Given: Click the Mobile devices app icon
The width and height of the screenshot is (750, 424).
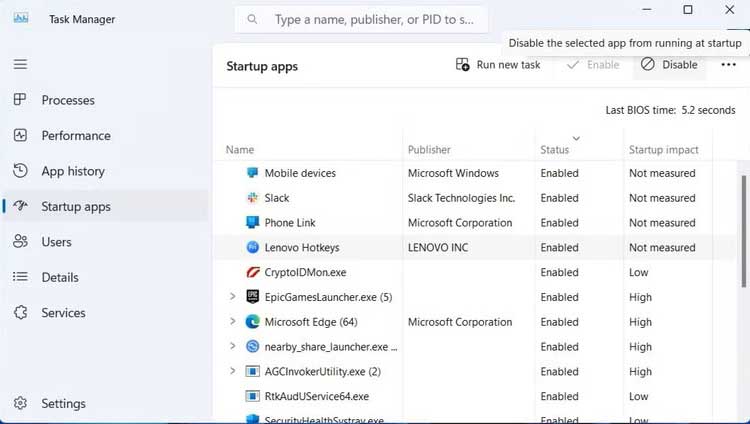Looking at the screenshot, I should [x=253, y=173].
